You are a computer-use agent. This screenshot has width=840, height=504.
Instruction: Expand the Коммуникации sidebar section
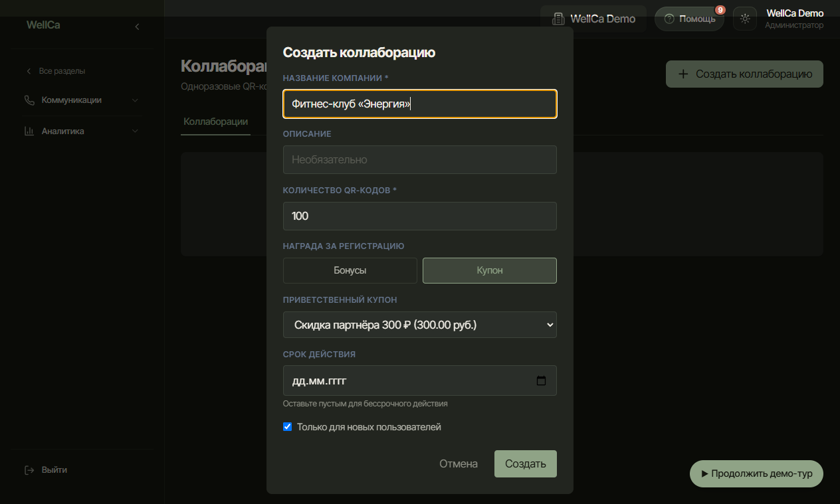pos(82,100)
